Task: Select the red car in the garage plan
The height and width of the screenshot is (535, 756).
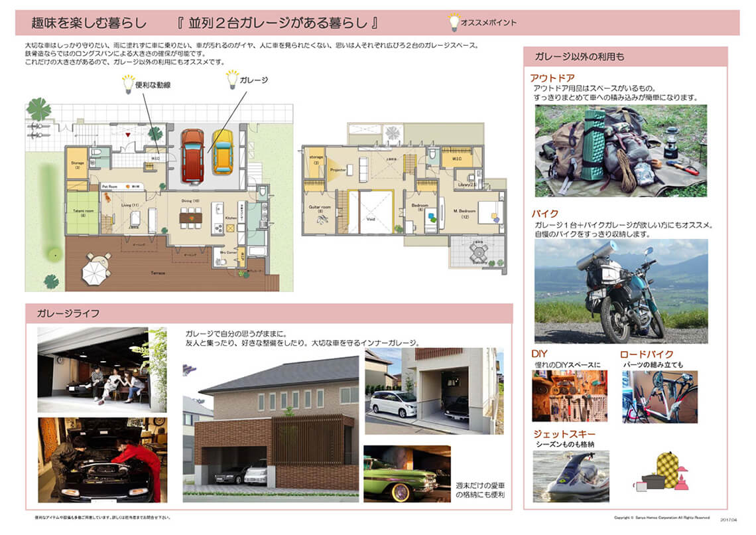Action: point(192,154)
